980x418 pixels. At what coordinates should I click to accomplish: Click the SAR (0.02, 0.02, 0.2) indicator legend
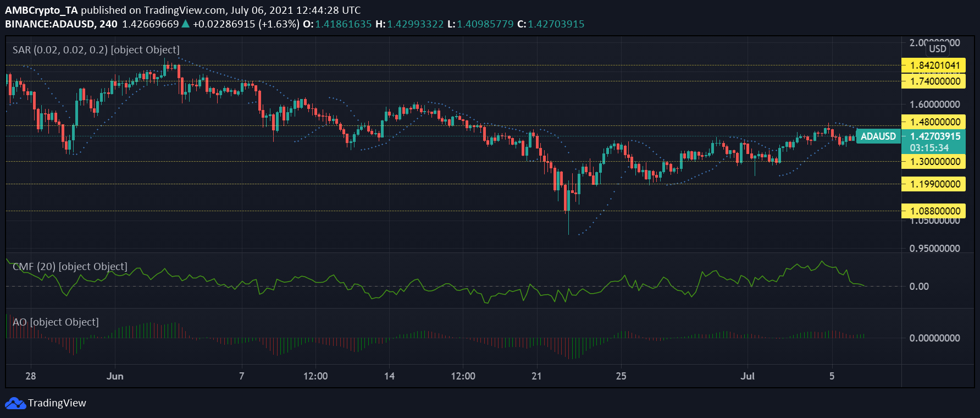(x=96, y=50)
